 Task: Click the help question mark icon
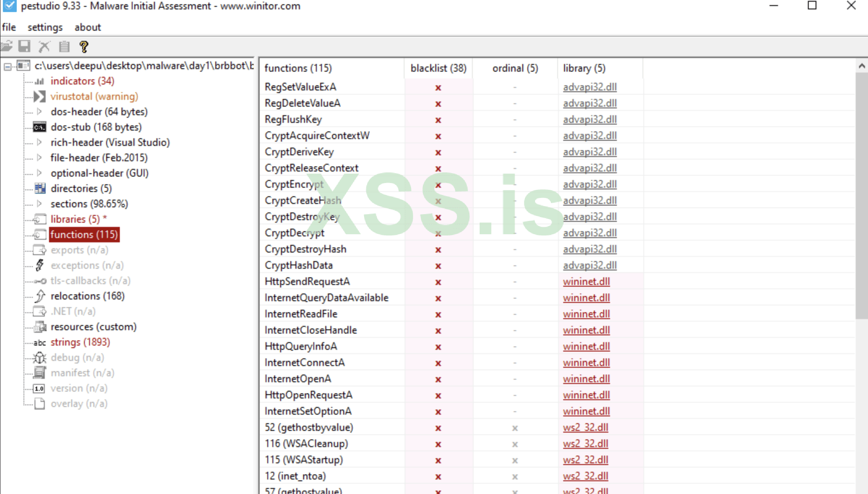[84, 46]
